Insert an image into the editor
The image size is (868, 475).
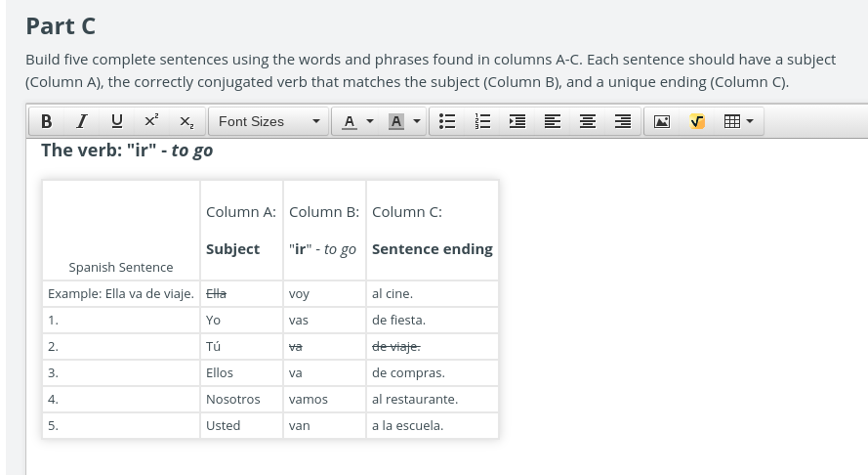point(662,121)
